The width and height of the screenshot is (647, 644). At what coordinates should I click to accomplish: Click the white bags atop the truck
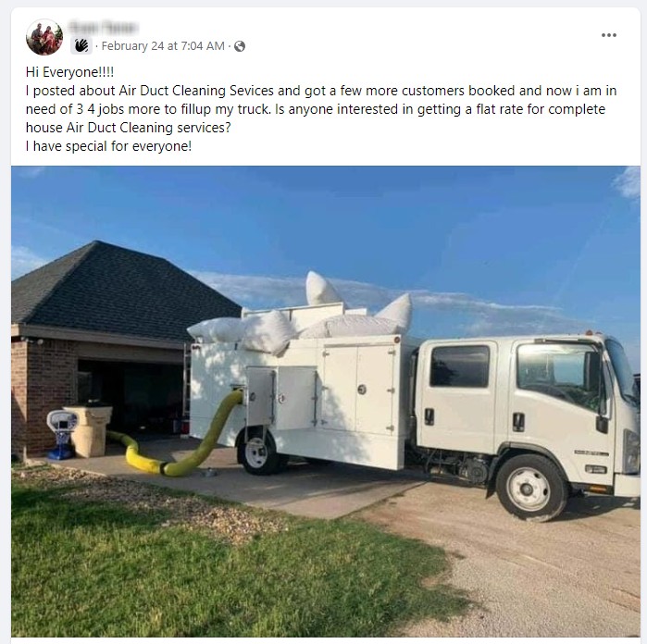[301, 320]
